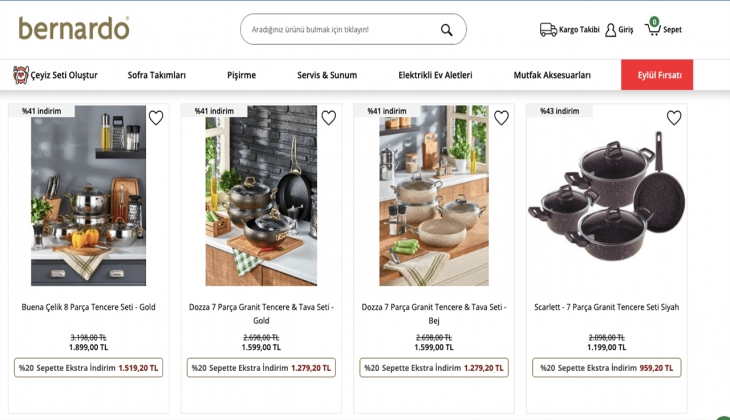Open Kargo Takibi truck icon
This screenshot has height=420, width=730.
click(548, 30)
